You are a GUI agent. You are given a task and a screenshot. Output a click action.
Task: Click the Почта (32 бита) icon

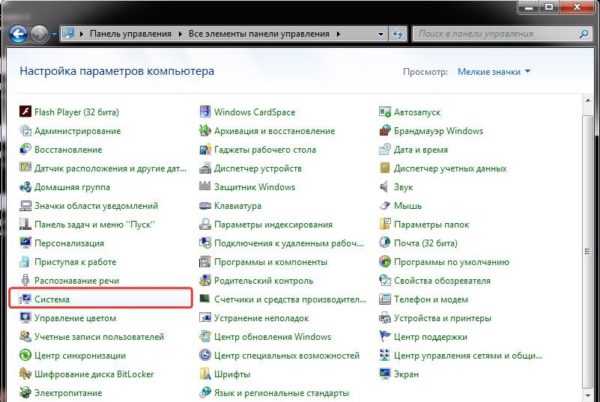tap(385, 243)
